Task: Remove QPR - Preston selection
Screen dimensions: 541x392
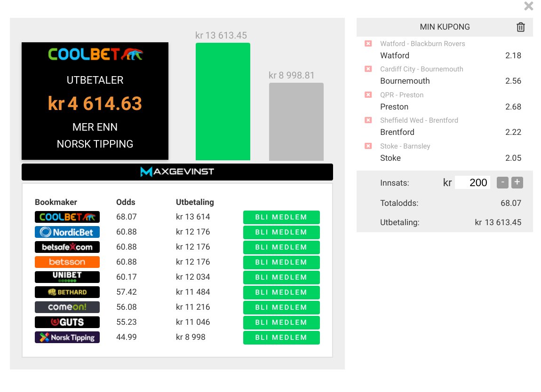Action: coord(368,95)
